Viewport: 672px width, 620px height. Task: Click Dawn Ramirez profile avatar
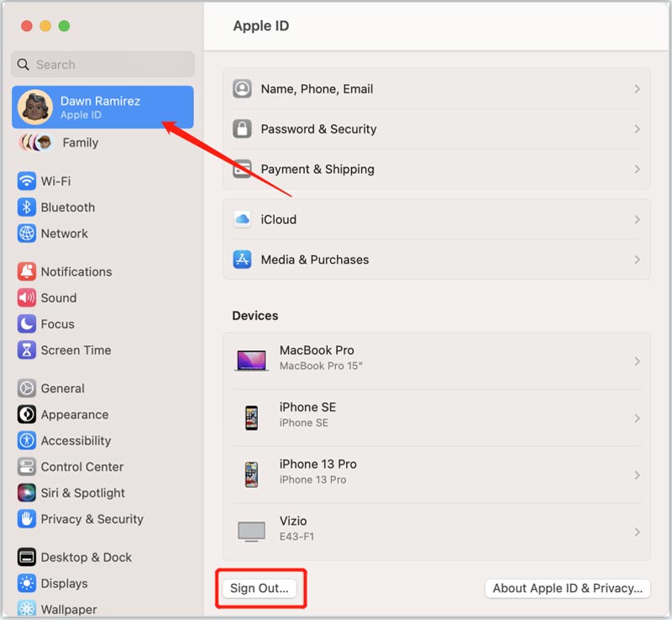point(35,108)
